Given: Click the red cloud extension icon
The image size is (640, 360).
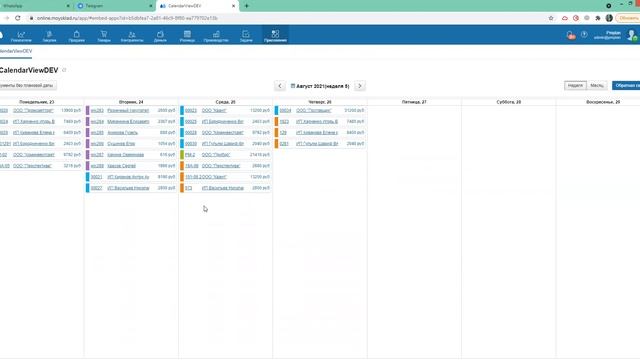Looking at the screenshot, I should pyautogui.click(x=565, y=18).
